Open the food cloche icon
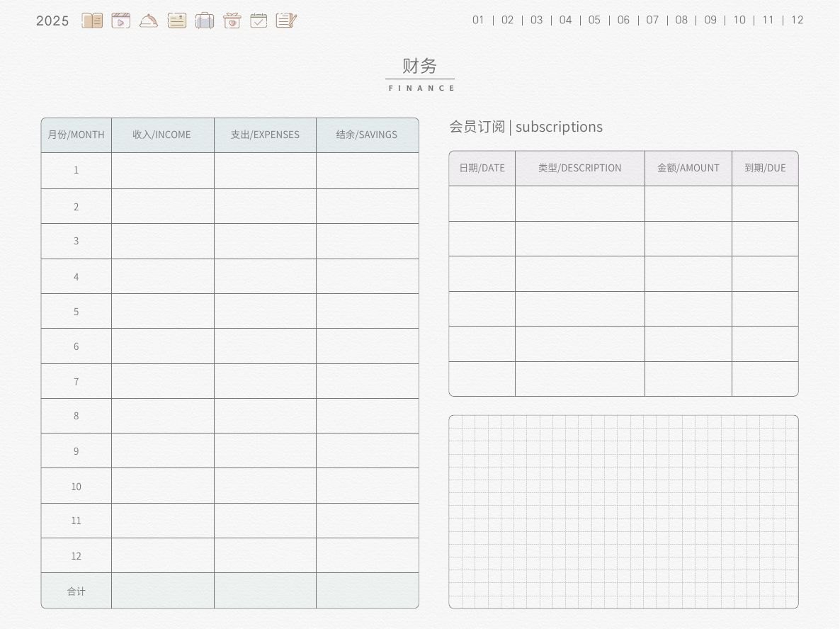This screenshot has height=629, width=840. click(x=149, y=21)
